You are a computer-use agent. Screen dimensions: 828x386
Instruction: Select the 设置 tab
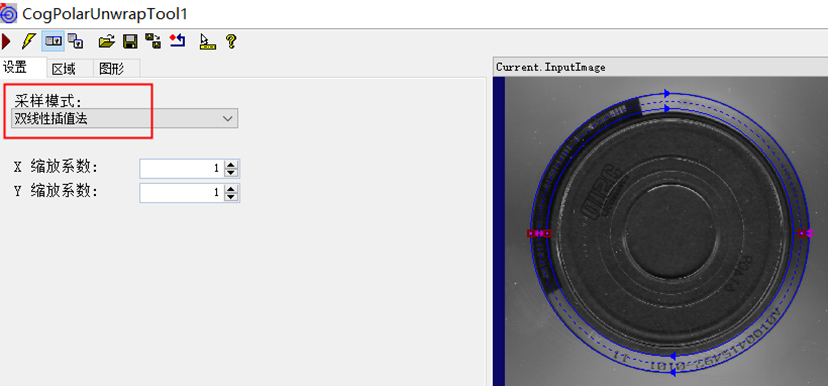(x=16, y=68)
